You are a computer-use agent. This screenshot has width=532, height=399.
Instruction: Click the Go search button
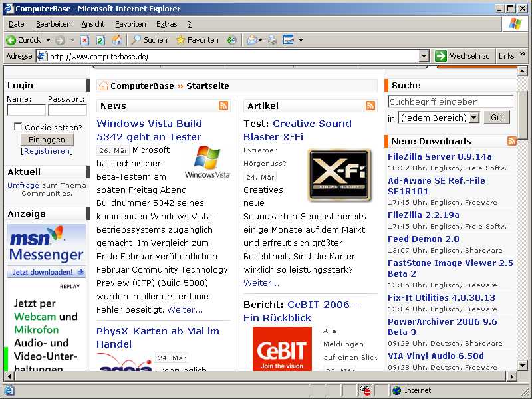click(x=496, y=118)
